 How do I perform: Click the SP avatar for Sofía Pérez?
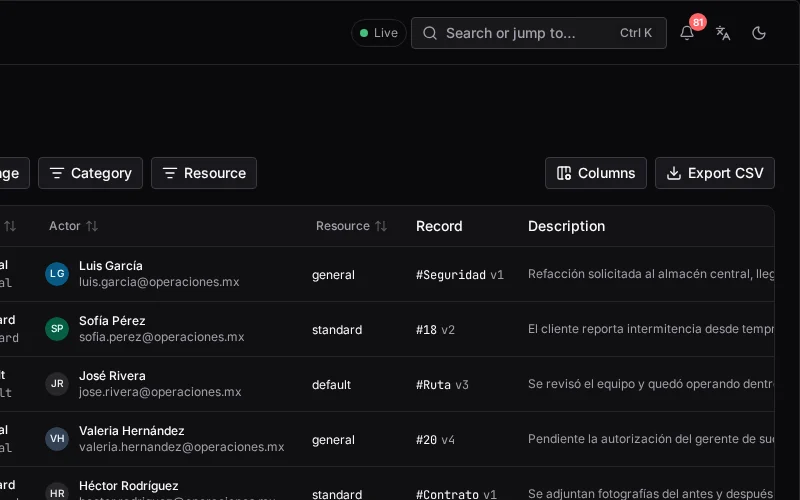pyautogui.click(x=57, y=329)
